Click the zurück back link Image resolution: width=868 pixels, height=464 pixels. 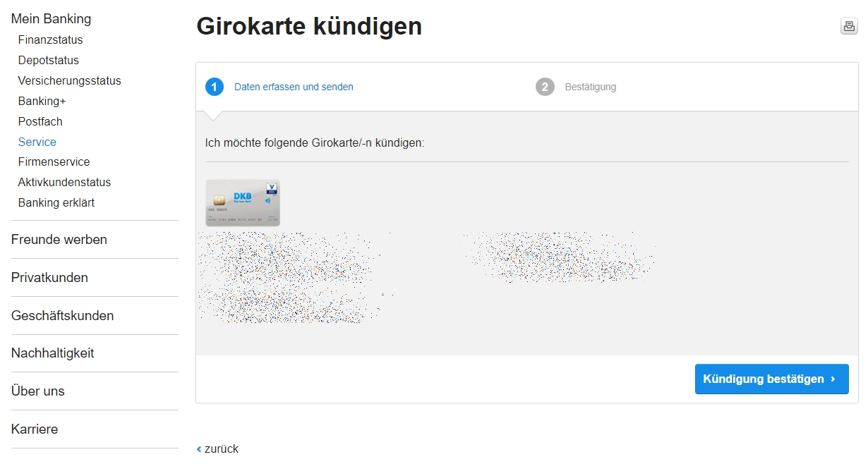click(x=217, y=448)
